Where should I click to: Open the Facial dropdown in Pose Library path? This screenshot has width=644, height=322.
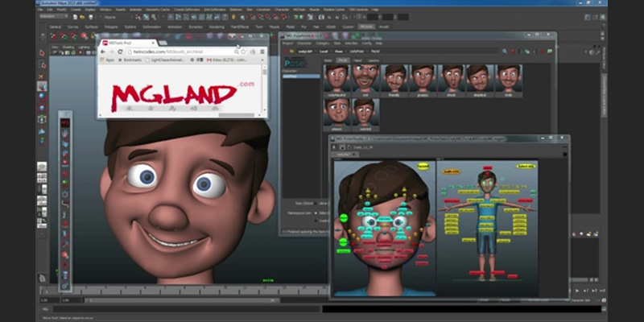click(375, 52)
